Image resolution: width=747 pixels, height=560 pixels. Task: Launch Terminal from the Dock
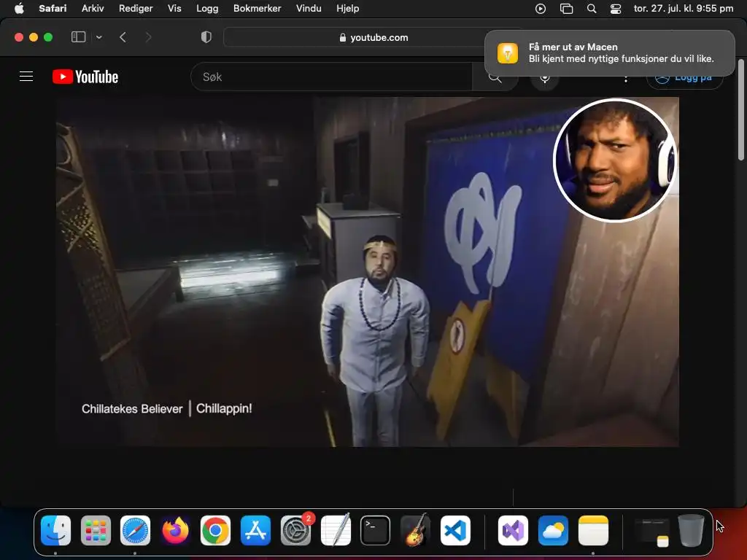tap(376, 531)
